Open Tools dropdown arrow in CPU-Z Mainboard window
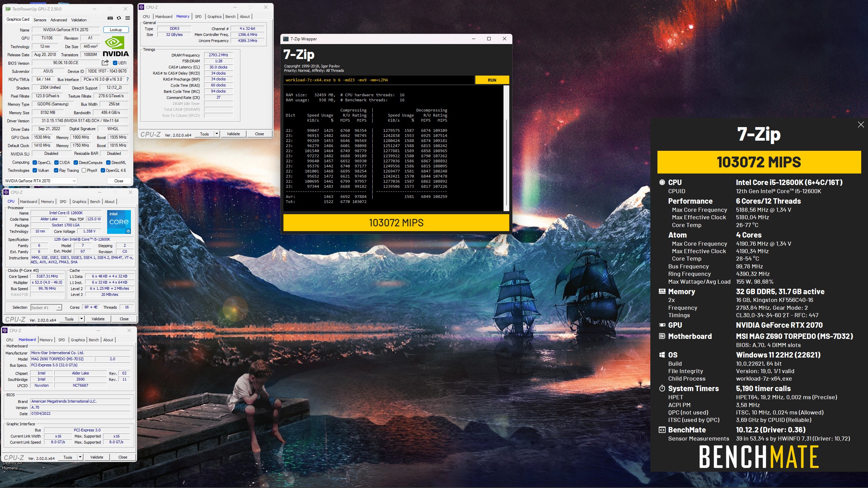This screenshot has height=488, width=868. [x=80, y=457]
